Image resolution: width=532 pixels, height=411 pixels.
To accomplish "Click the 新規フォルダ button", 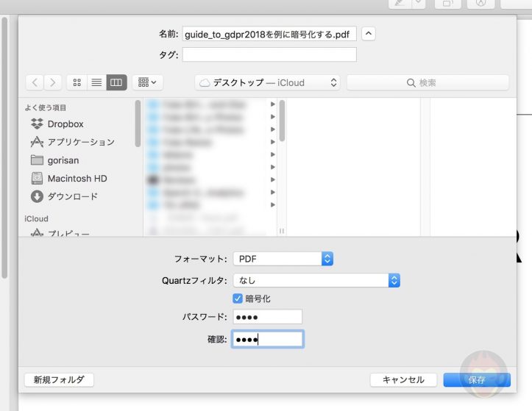I will (x=59, y=380).
